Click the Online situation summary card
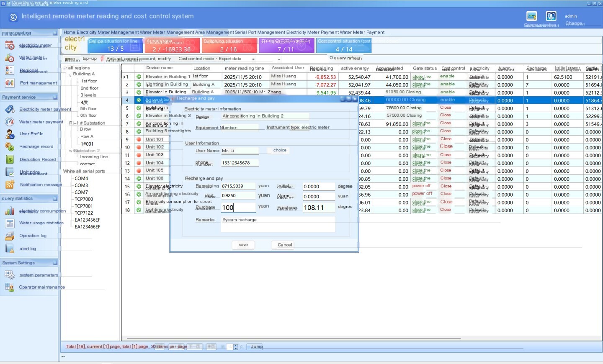This screenshot has width=603, height=364. 116,45
